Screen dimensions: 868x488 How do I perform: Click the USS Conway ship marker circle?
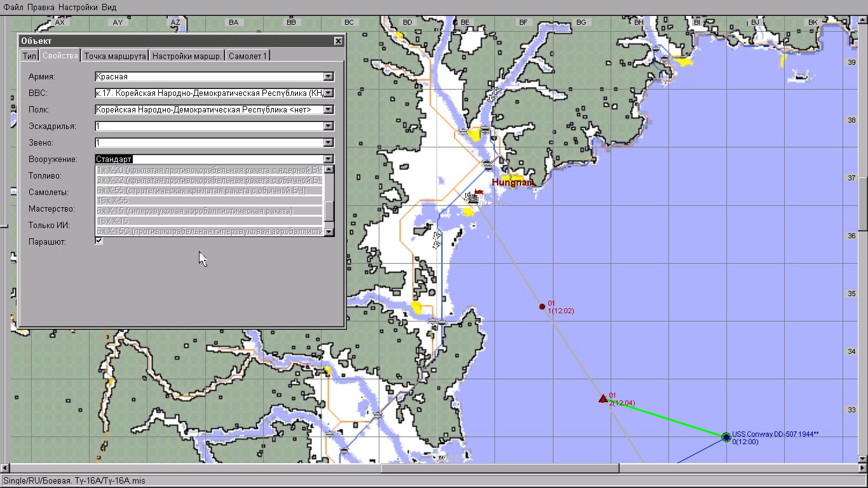point(726,437)
